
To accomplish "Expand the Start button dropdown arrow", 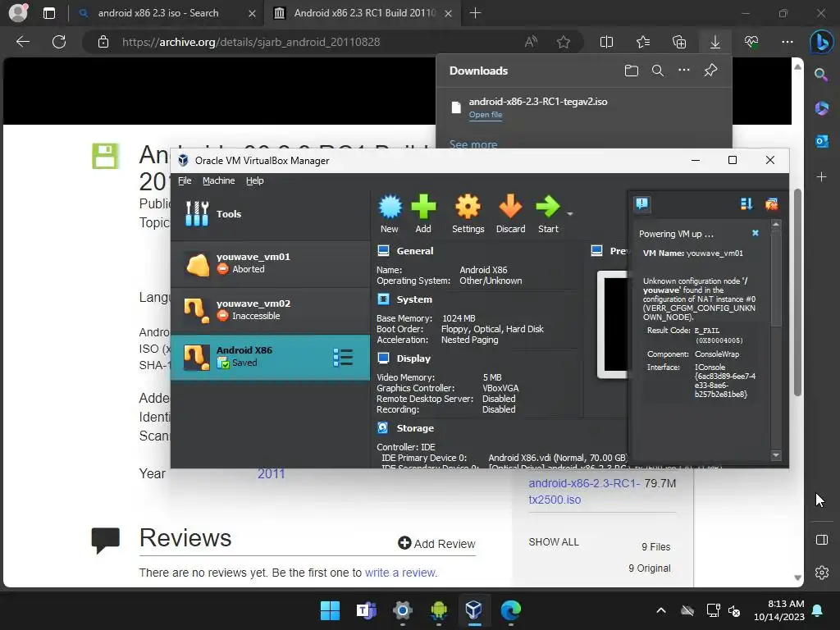I will click(570, 214).
